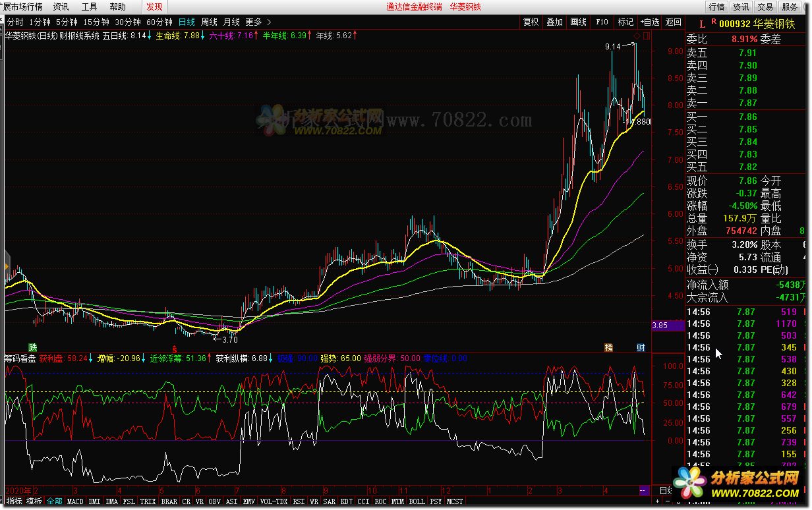Select the 1分钟 period
Image resolution: width=812 pixels, height=510 pixels.
click(40, 22)
